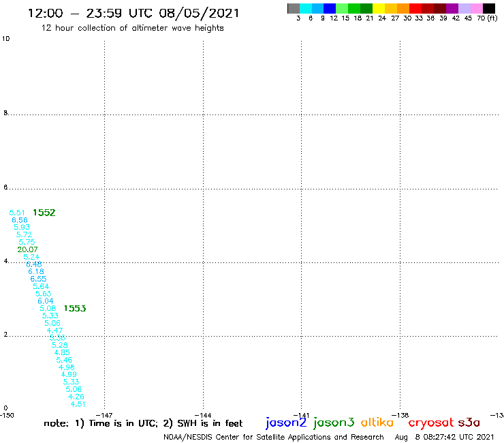Click the 5.64 wave height value
Image resolution: width=504 pixels, height=443 pixels.
[41, 286]
